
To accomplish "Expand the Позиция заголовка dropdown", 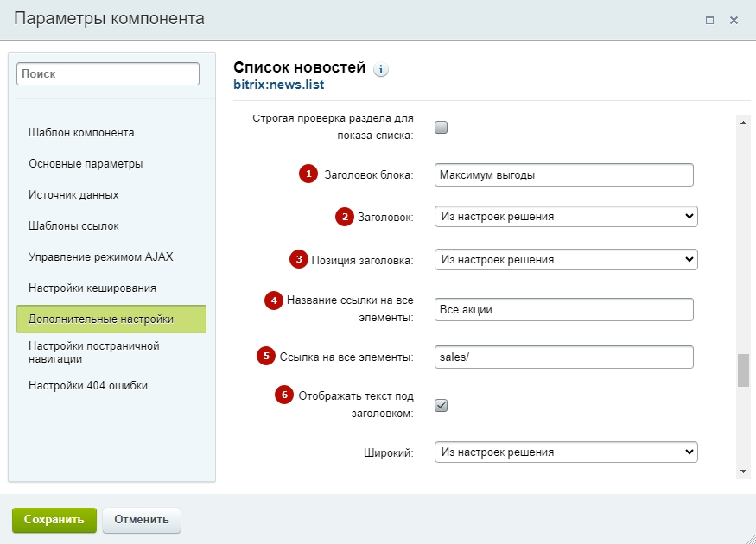I will (566, 259).
